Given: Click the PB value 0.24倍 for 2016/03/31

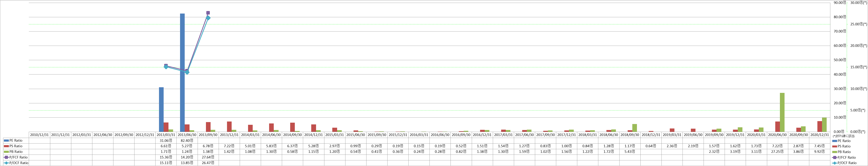Looking at the screenshot, I should pyautogui.click(x=419, y=152).
